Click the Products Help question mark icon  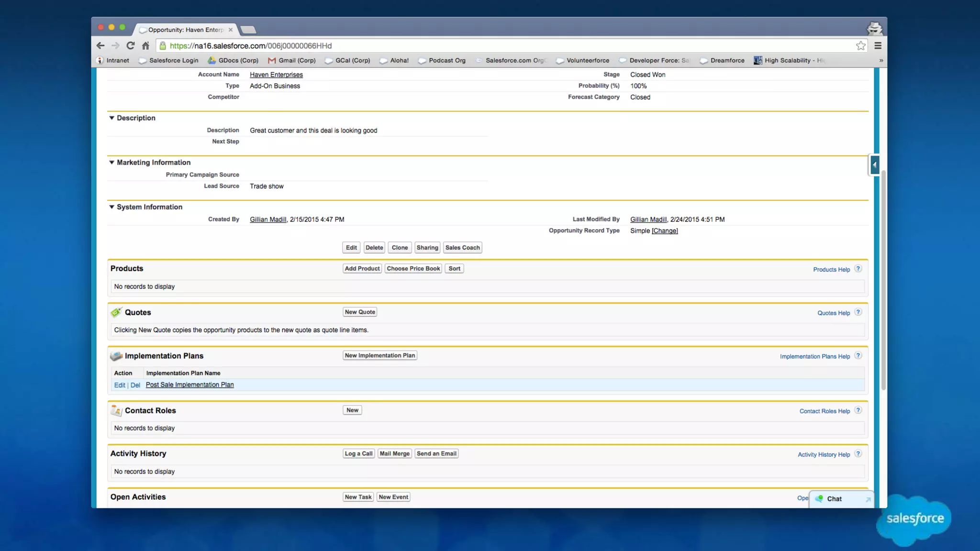coord(858,269)
